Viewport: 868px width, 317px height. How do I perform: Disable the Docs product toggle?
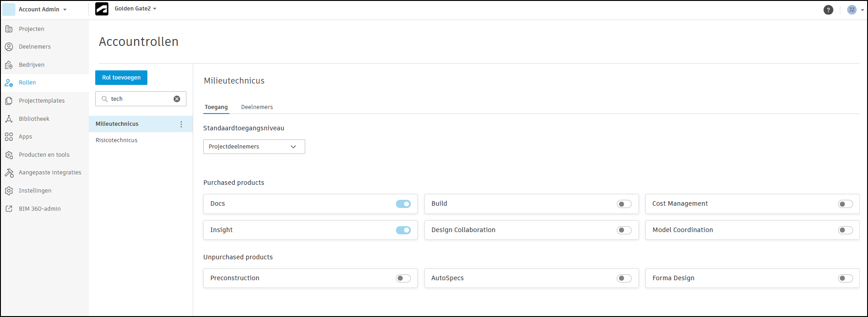[x=403, y=204]
